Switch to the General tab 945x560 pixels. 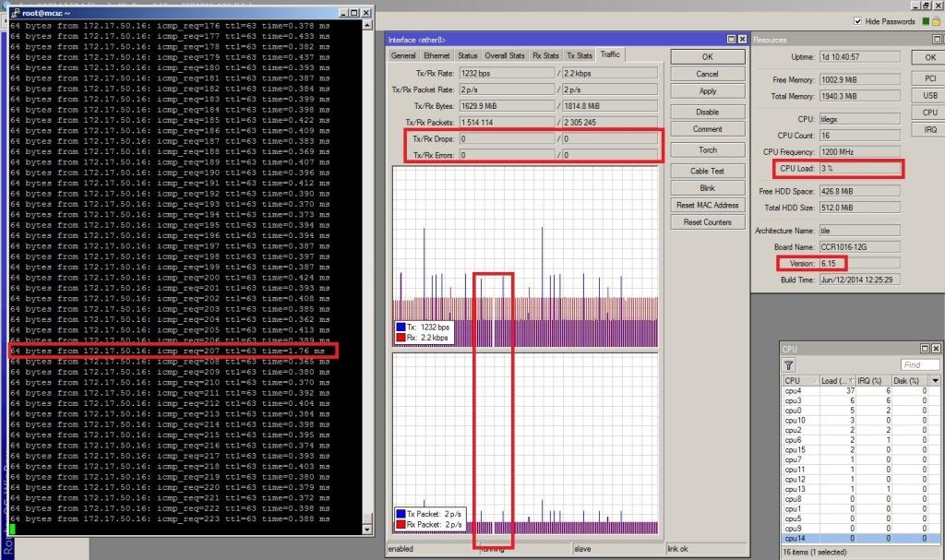403,55
